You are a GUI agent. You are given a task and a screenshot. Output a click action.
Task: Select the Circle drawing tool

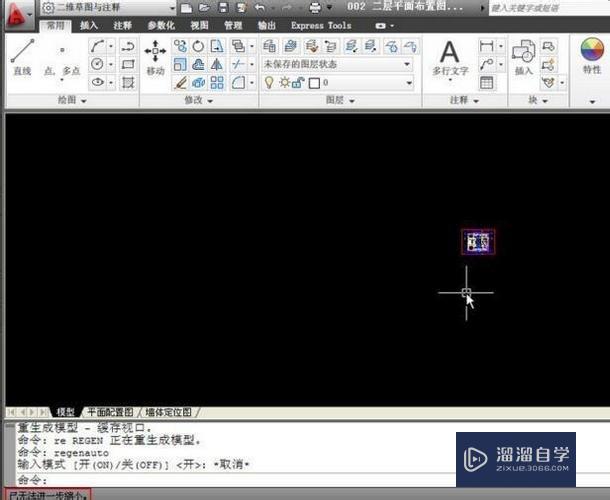click(97, 64)
